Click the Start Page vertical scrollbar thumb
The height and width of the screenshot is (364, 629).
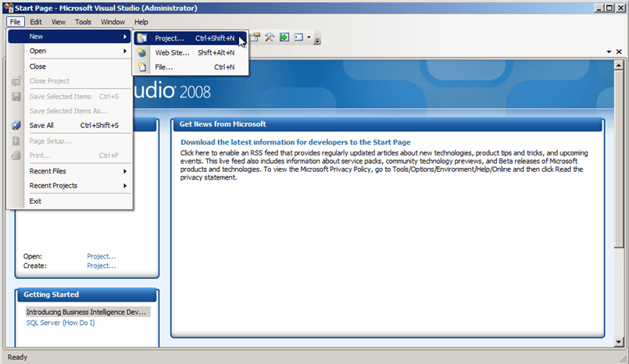pos(619,159)
